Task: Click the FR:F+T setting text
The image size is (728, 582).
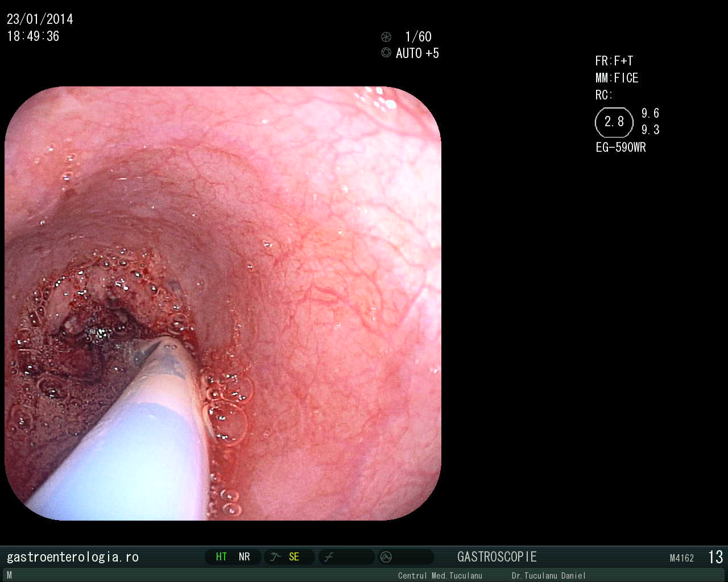Action: coord(614,61)
